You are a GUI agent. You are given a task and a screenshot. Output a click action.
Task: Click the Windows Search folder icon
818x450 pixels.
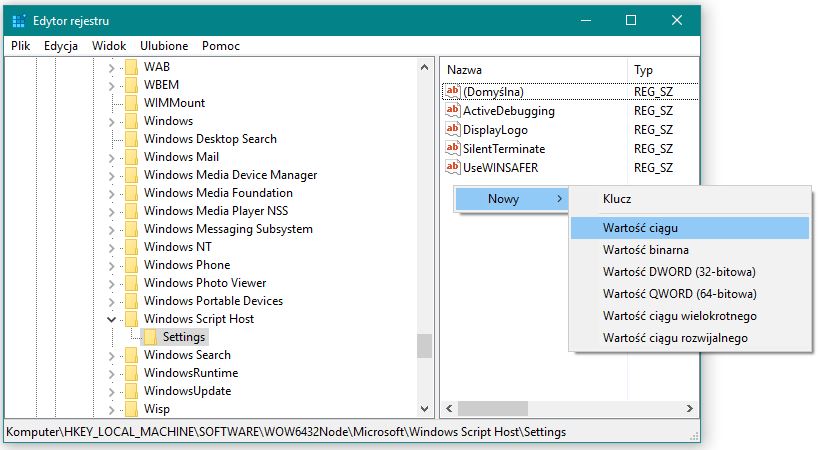[131, 355]
